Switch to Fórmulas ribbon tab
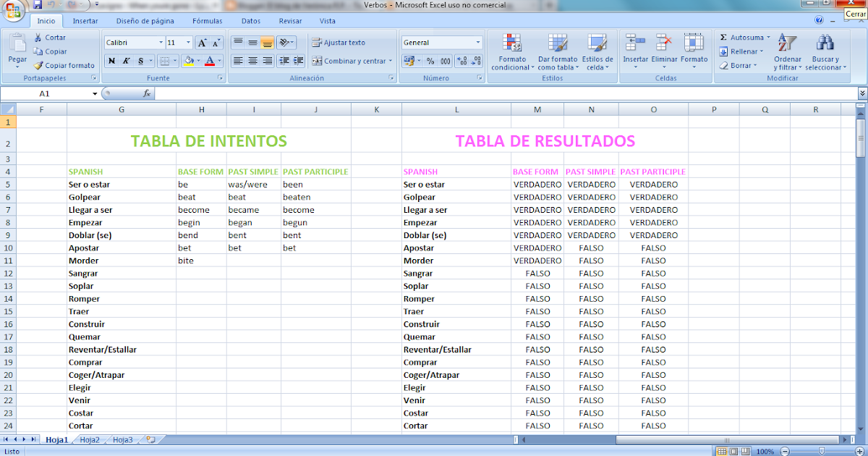The height and width of the screenshot is (456, 868). [x=208, y=21]
